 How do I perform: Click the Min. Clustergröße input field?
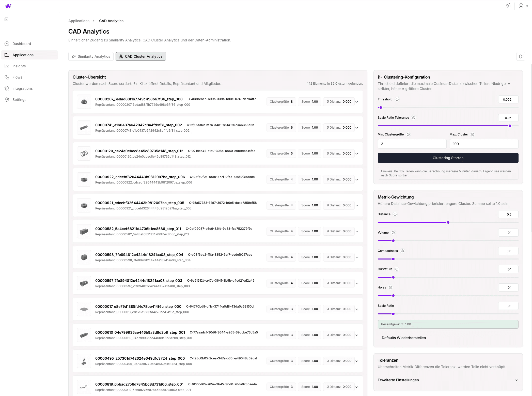412,144
